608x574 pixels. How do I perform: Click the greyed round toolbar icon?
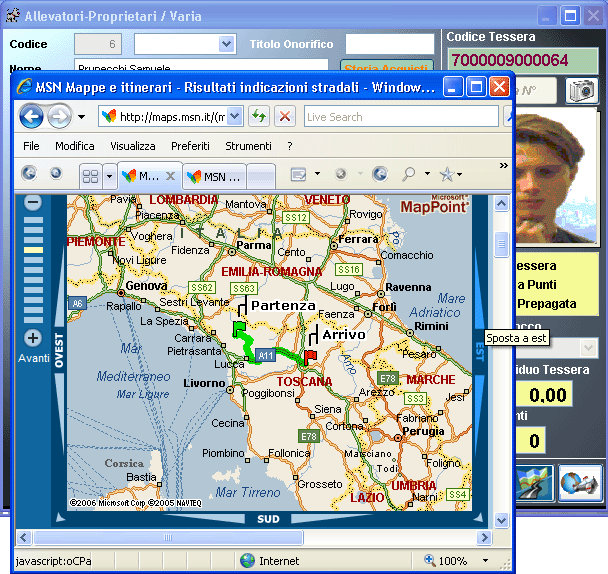pyautogui.click(x=341, y=174)
